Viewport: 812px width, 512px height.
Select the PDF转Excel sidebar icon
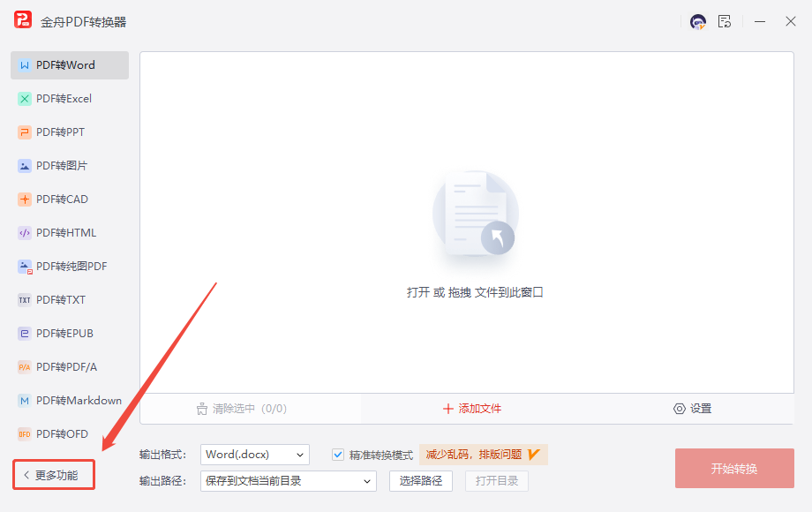click(x=25, y=99)
